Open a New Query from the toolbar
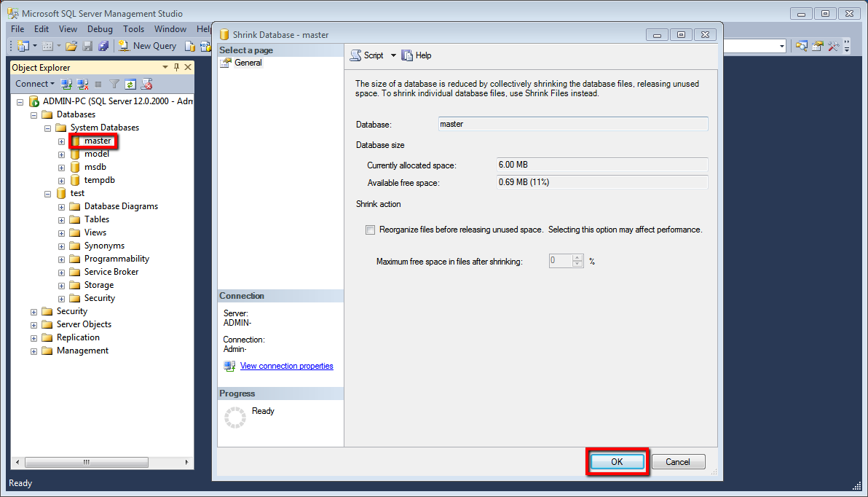 tap(147, 45)
